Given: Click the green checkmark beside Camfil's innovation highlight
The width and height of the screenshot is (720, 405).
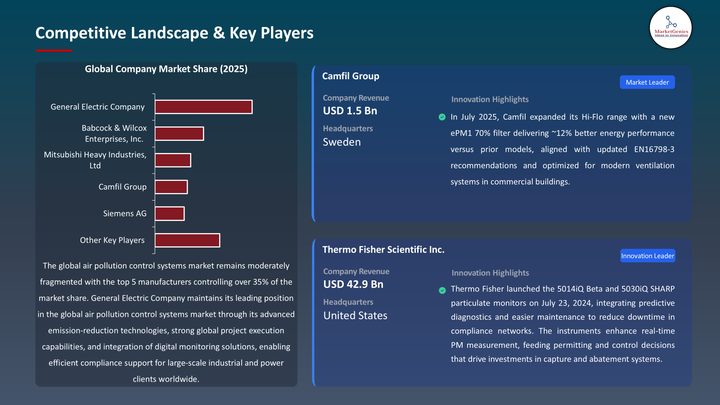Looking at the screenshot, I should coord(442,117).
